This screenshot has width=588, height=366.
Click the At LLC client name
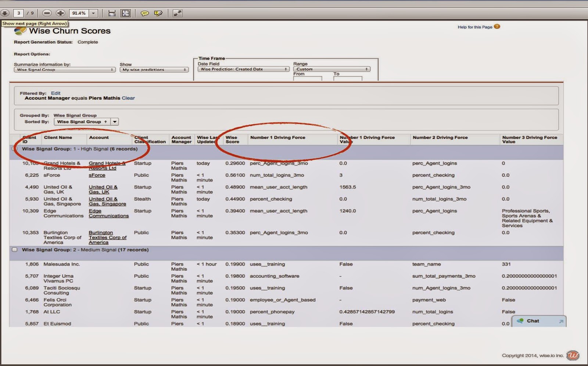click(52, 312)
